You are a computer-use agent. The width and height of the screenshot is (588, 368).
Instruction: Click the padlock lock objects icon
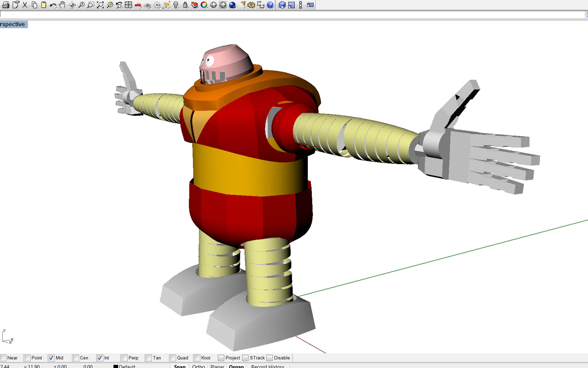(185, 5)
